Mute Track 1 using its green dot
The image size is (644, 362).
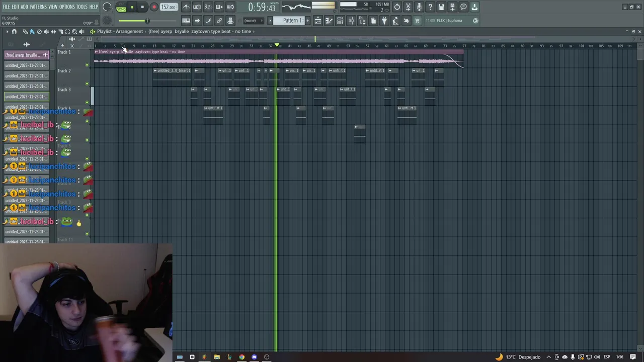[87, 65]
